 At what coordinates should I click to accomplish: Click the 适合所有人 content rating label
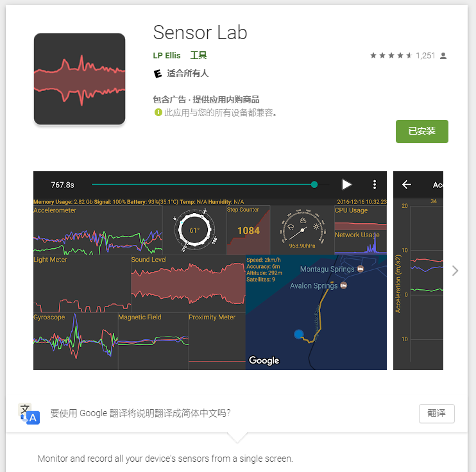(187, 74)
